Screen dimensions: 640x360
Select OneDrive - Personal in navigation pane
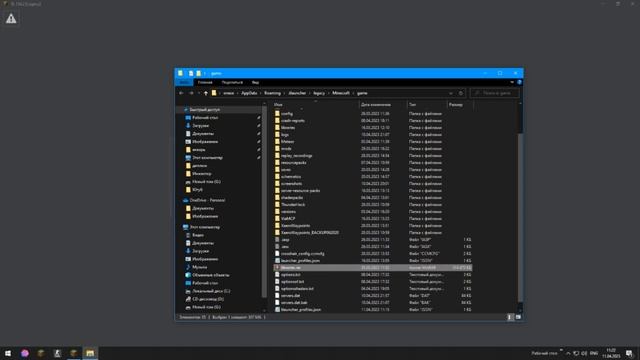(207, 200)
